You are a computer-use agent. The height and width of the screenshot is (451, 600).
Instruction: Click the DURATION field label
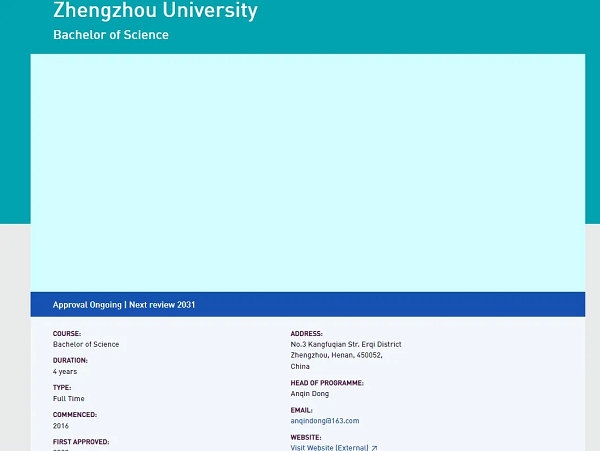pos(70,360)
